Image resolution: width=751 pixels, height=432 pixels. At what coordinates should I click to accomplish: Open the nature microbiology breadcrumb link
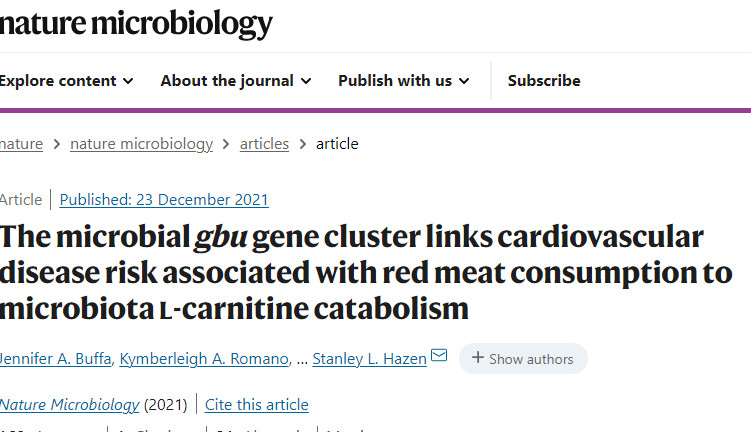click(141, 144)
